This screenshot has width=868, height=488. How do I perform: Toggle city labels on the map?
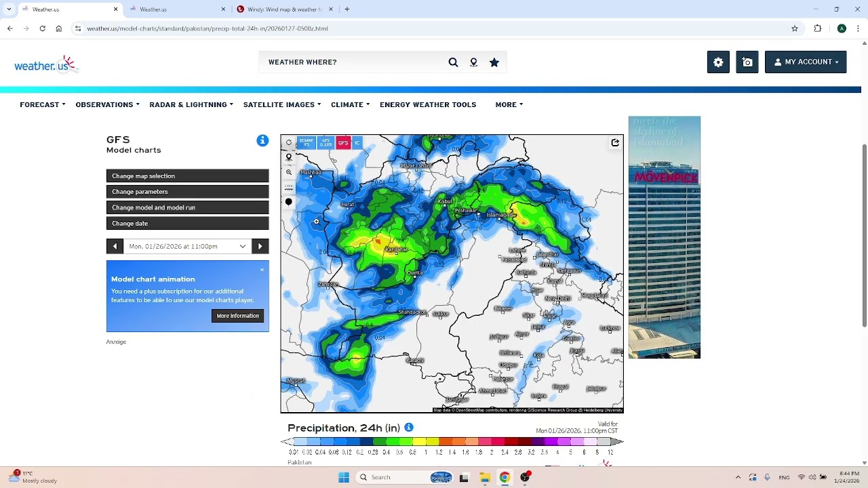click(289, 187)
